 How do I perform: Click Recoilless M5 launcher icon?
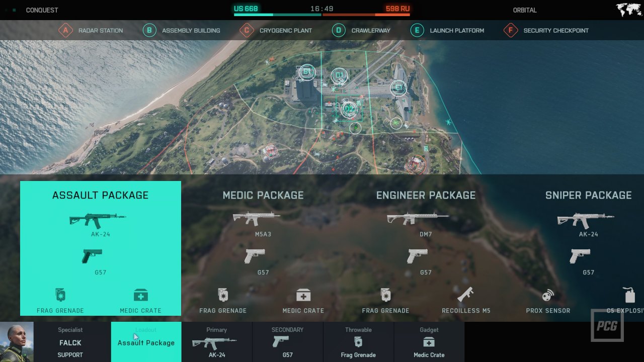[x=466, y=295]
